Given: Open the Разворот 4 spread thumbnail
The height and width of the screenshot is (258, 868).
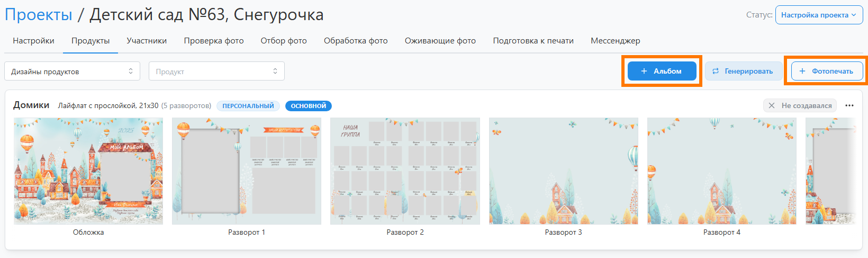Looking at the screenshot, I should pos(721,171).
